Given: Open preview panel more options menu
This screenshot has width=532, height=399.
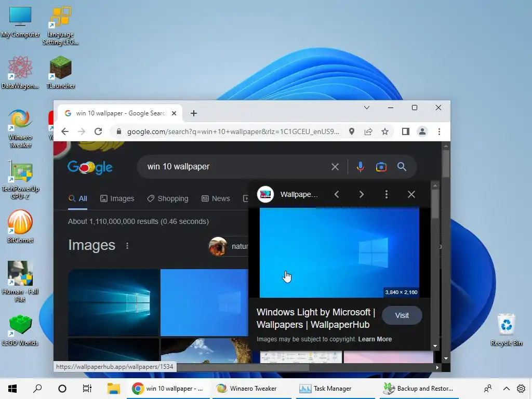Looking at the screenshot, I should pos(387,194).
